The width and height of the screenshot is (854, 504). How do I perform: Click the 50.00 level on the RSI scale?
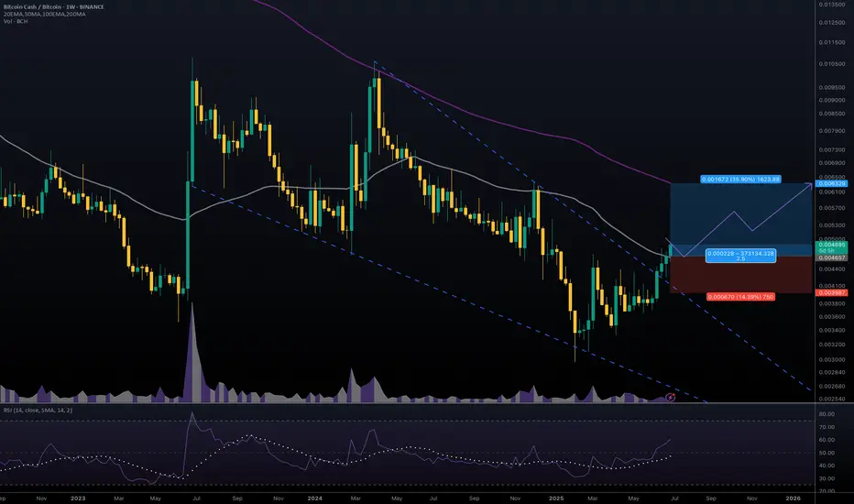[827, 453]
